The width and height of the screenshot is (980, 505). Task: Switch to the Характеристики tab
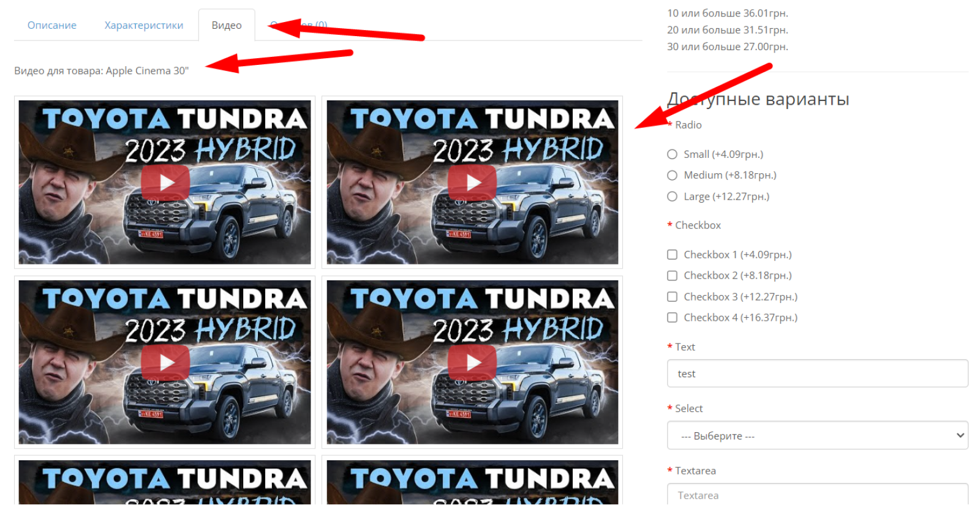click(144, 25)
